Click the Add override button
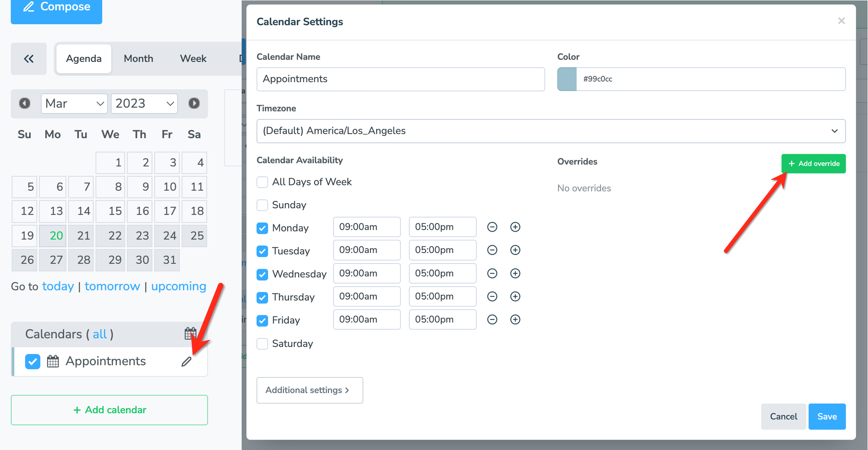868x450 pixels. 813,163
